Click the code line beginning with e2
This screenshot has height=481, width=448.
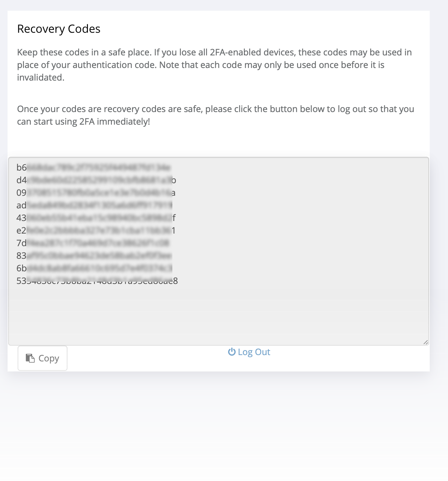coord(95,230)
